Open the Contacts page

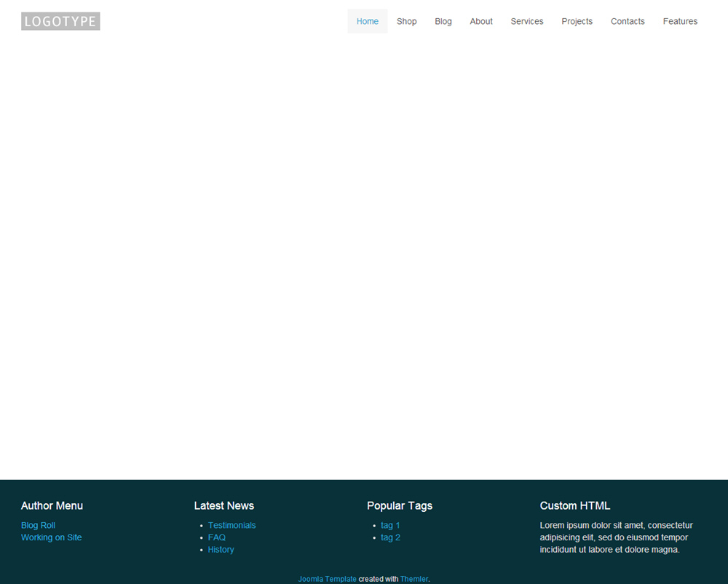(628, 21)
